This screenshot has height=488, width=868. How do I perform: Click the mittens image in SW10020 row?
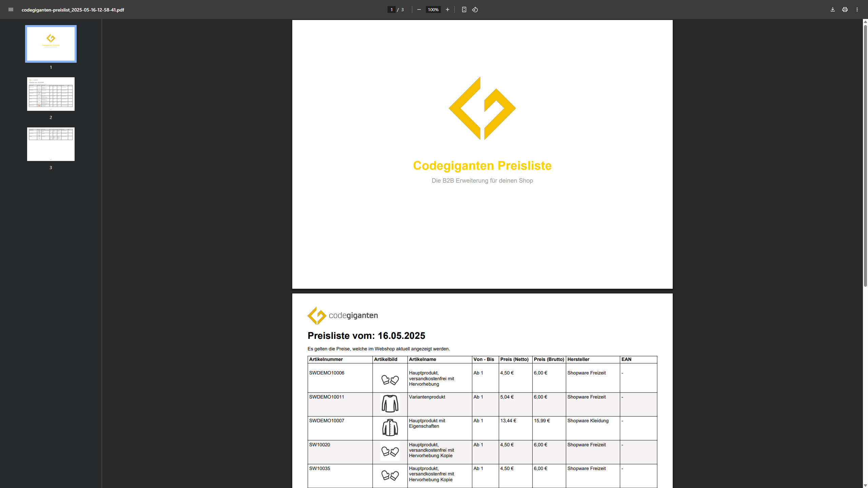coord(390,451)
